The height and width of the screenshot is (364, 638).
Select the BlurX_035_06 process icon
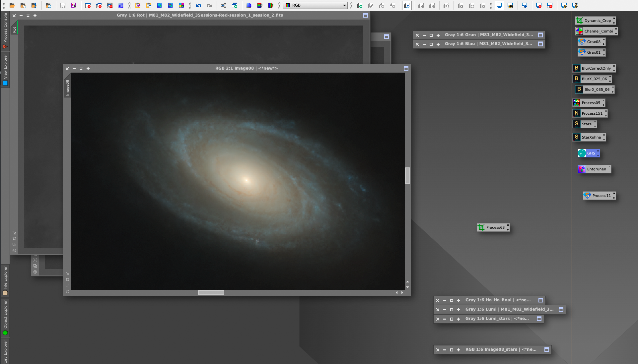pyautogui.click(x=595, y=90)
